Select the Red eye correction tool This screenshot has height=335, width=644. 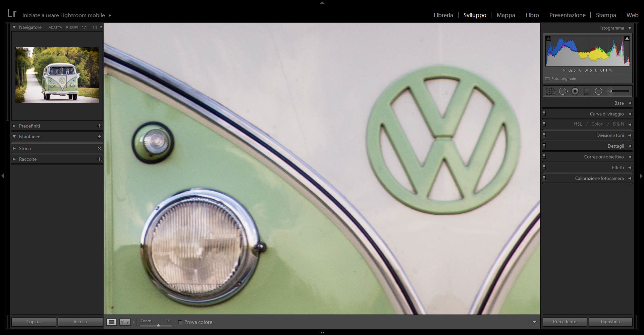[x=575, y=91]
